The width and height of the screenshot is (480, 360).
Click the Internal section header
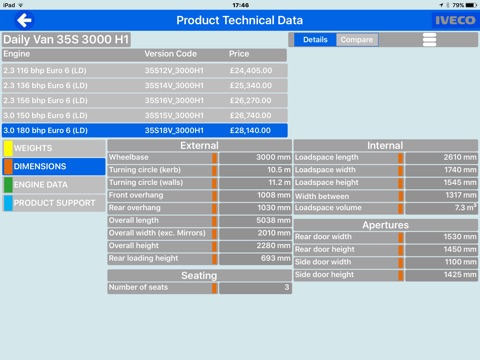pyautogui.click(x=385, y=146)
